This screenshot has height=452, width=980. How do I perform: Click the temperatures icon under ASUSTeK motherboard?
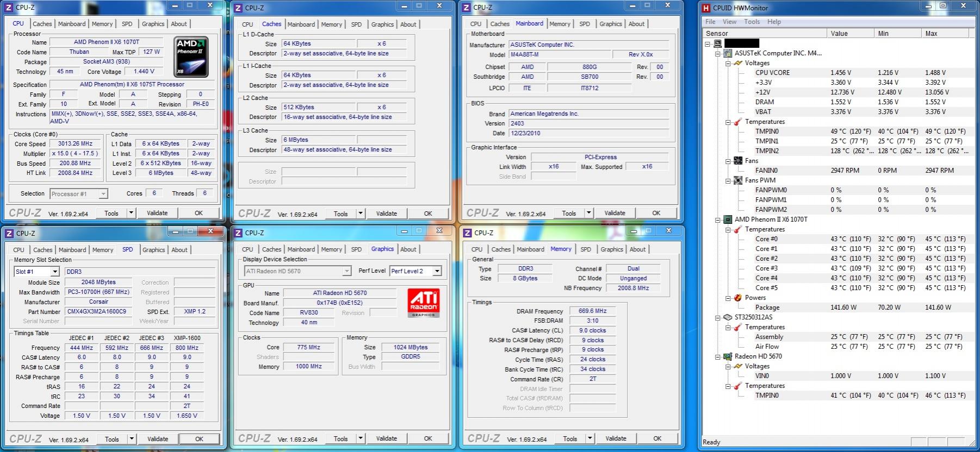(738, 122)
